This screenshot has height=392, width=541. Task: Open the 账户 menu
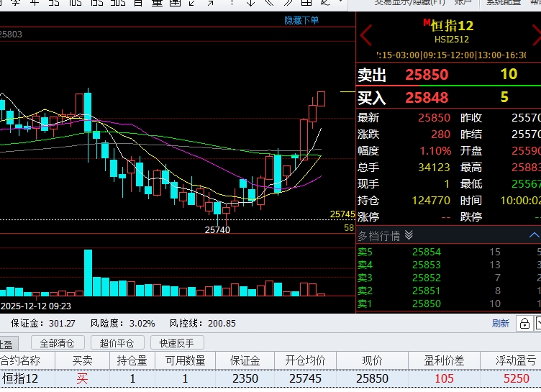pos(463,2)
